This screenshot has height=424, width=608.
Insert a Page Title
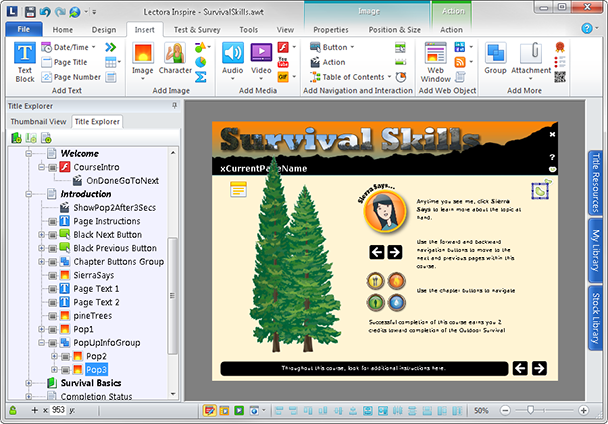[64, 62]
